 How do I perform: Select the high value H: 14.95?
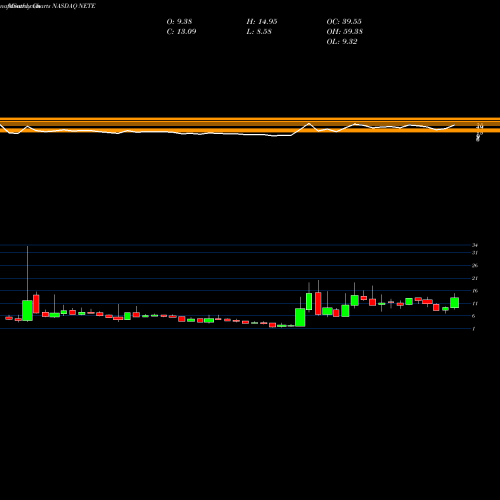pos(262,22)
